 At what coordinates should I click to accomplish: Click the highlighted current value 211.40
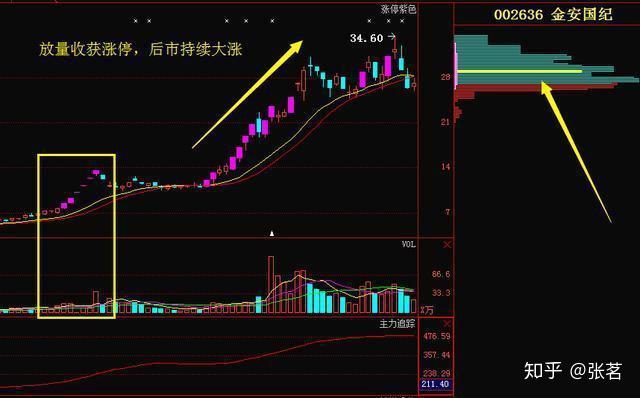(x=436, y=384)
